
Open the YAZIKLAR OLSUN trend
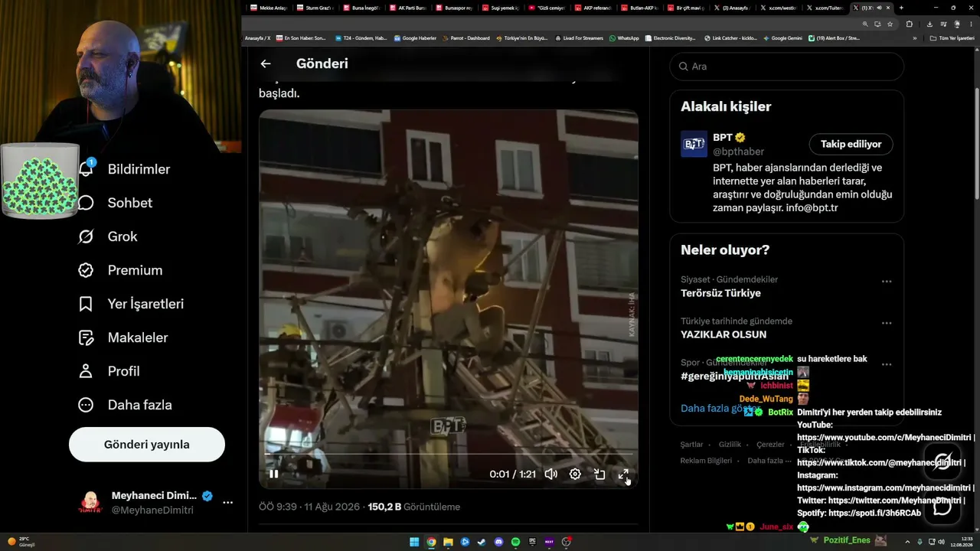coord(724,334)
